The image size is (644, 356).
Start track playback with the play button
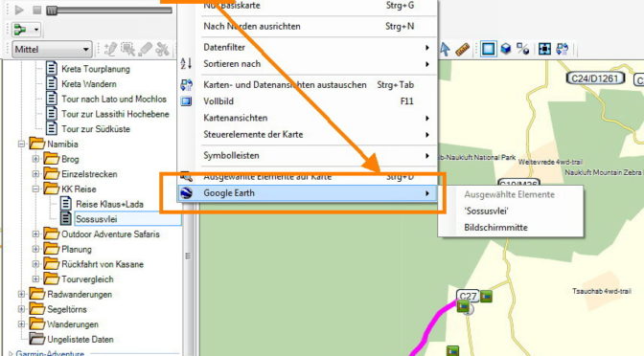pyautogui.click(x=19, y=10)
